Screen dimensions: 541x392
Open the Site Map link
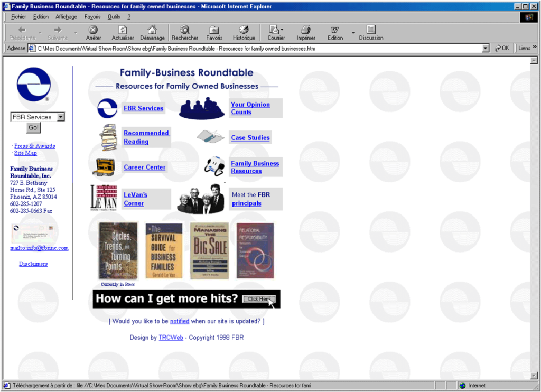click(25, 153)
